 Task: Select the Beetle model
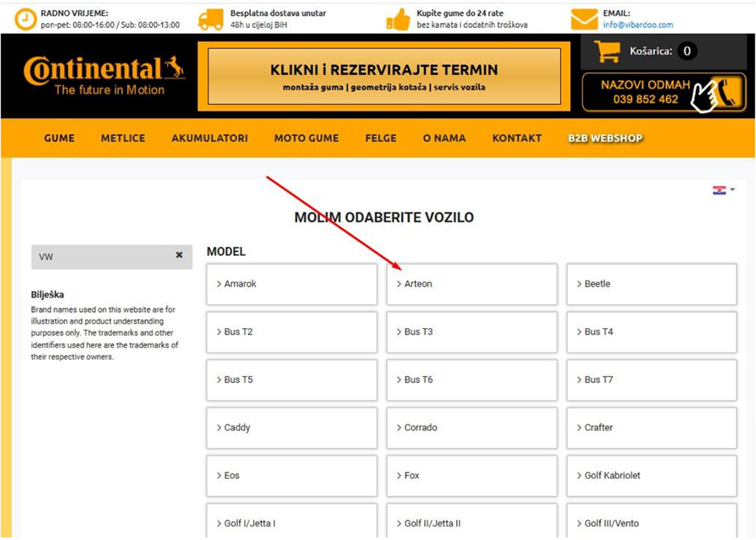(x=652, y=284)
